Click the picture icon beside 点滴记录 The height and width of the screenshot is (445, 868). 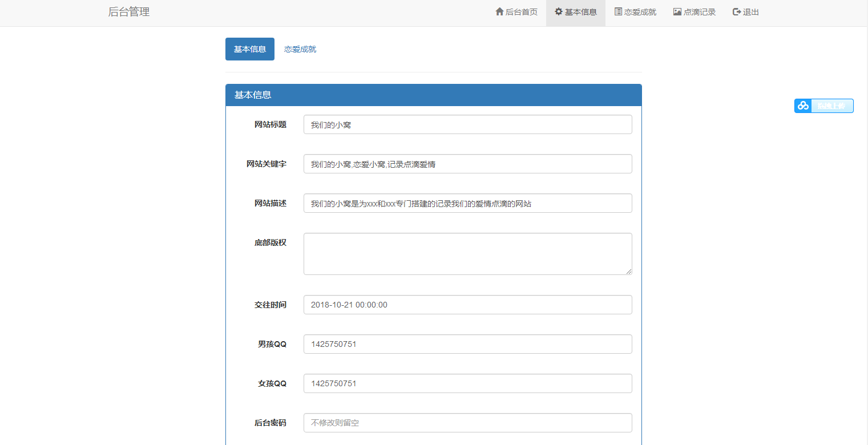pyautogui.click(x=677, y=11)
